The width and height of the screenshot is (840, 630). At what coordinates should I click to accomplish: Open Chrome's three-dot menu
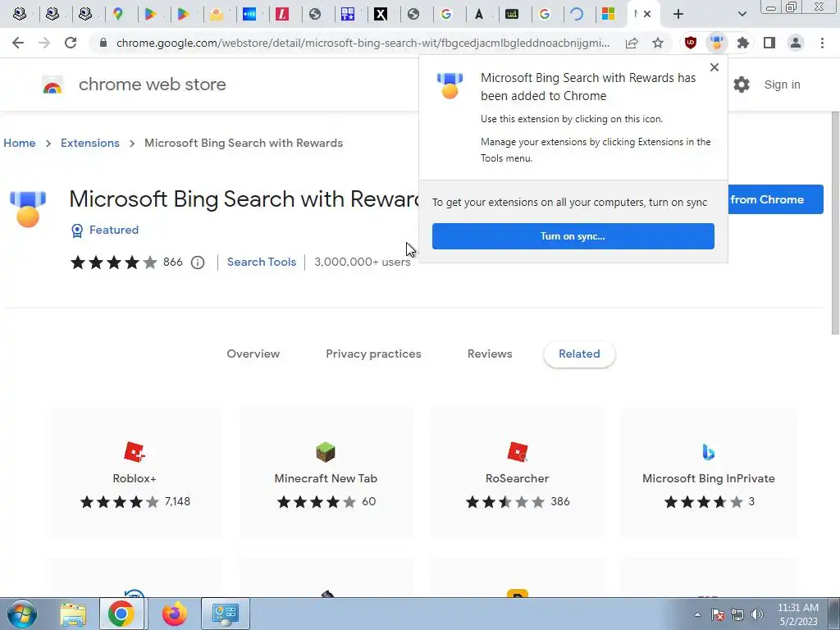[x=822, y=43]
